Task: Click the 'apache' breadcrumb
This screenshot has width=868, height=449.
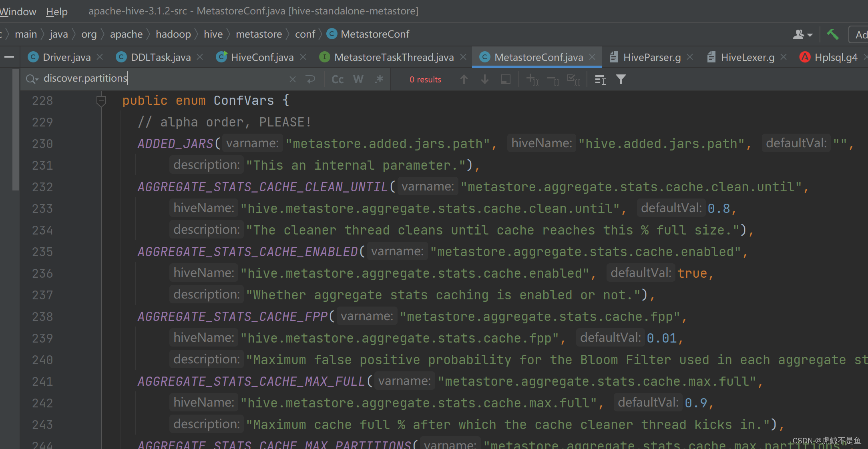Action: [x=126, y=34]
